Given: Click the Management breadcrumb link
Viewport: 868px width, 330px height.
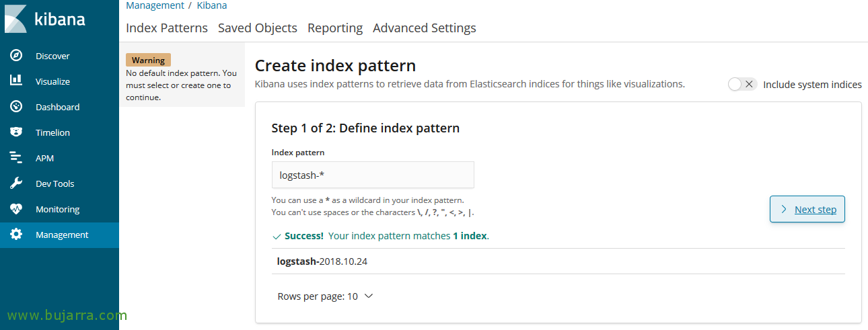Looking at the screenshot, I should [x=155, y=5].
